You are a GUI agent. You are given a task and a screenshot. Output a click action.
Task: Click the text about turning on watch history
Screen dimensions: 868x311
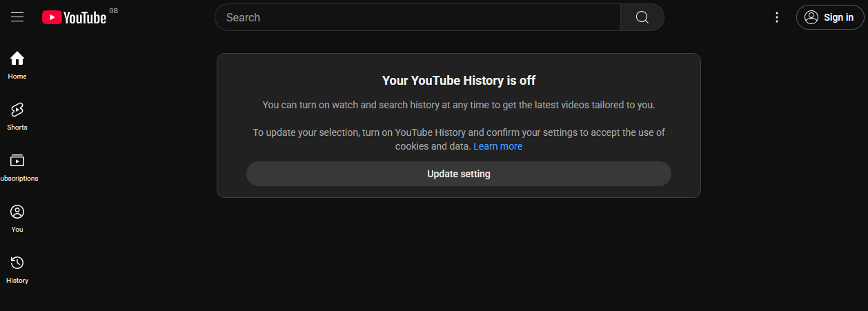point(459,105)
